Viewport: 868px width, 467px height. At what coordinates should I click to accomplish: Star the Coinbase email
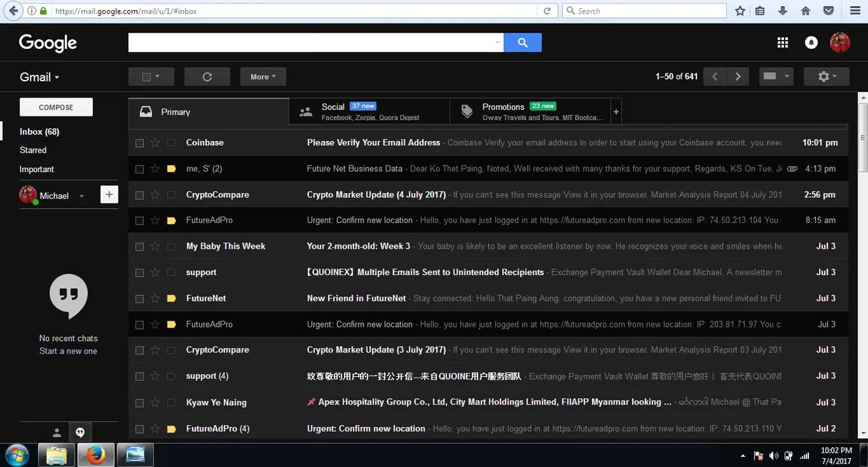155,143
